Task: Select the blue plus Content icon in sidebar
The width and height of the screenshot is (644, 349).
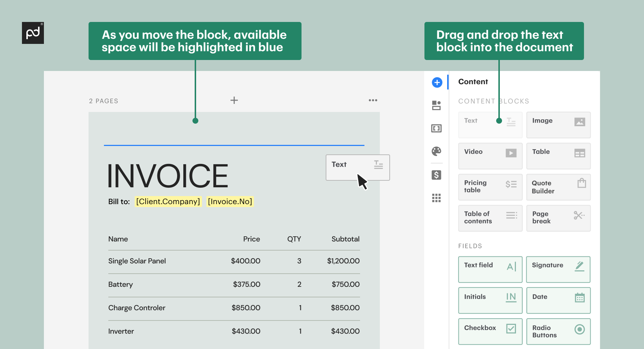Action: (437, 82)
